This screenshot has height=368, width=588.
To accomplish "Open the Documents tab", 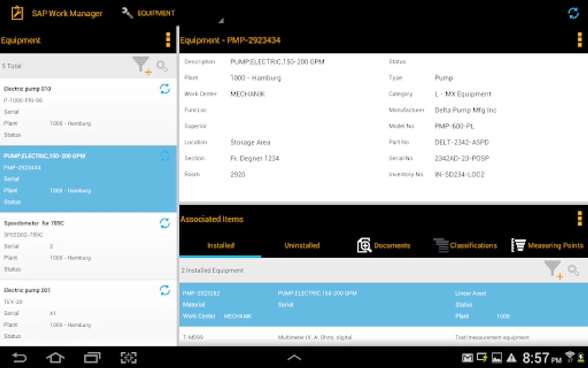I will point(384,245).
